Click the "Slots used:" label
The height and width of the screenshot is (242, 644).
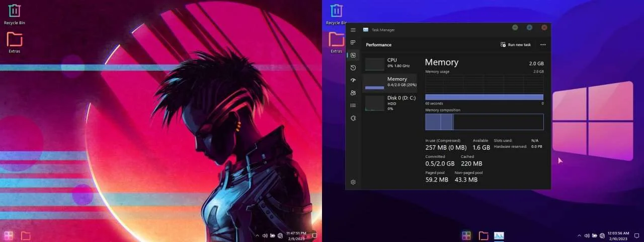pyautogui.click(x=503, y=140)
